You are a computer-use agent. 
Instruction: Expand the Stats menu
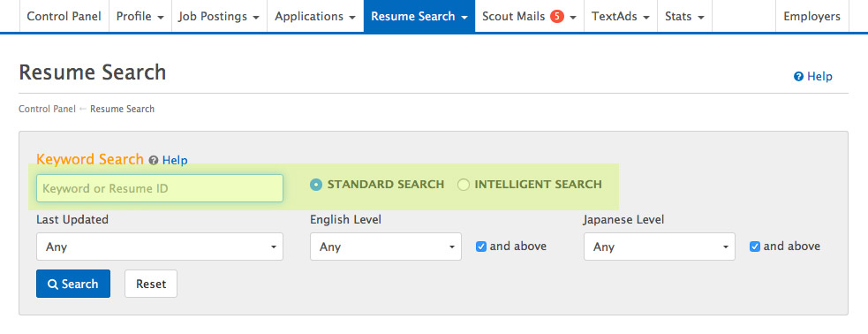tap(684, 16)
